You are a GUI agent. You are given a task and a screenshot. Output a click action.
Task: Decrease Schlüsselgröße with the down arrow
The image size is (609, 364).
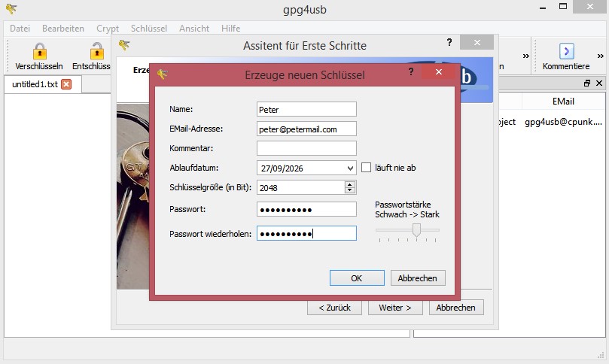coord(349,190)
